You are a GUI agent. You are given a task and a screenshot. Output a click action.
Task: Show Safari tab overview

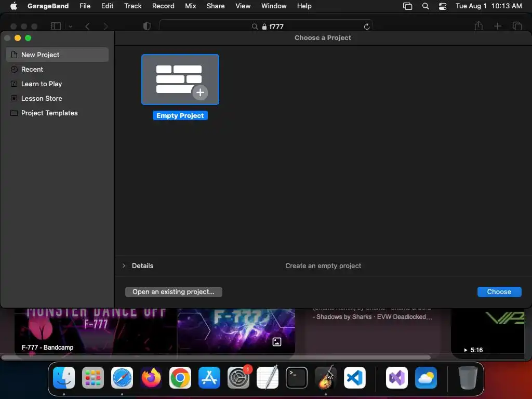[517, 26]
